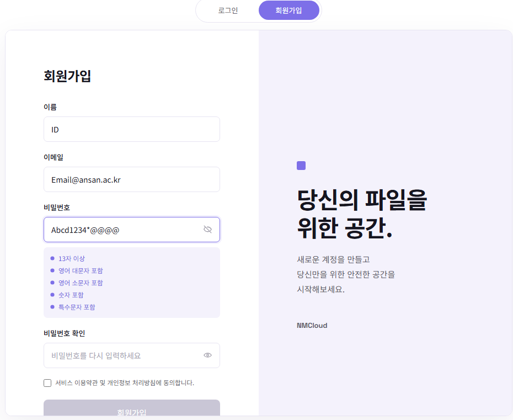Click the 13자 이상 requirement bullet
The width and height of the screenshot is (513, 420).
pos(68,259)
